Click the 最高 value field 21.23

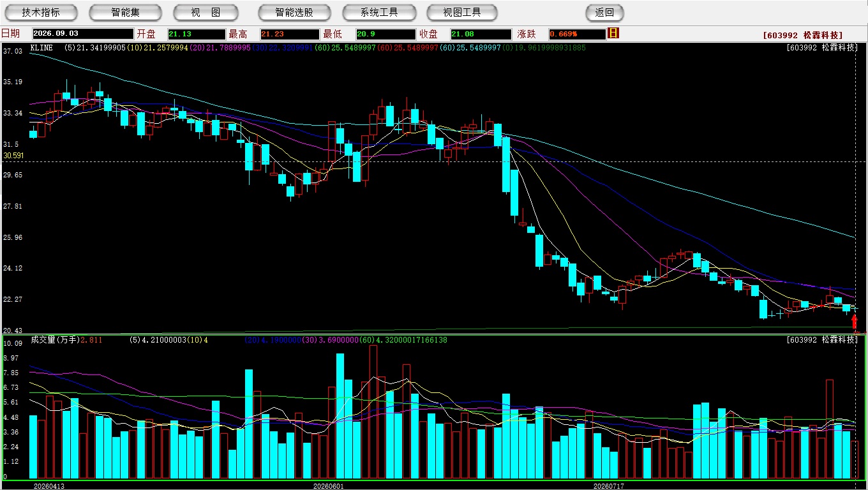[289, 34]
